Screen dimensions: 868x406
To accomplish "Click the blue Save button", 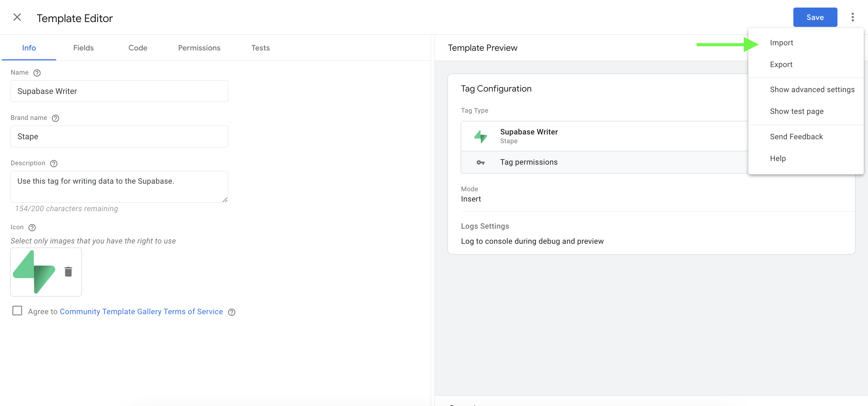I will [815, 17].
